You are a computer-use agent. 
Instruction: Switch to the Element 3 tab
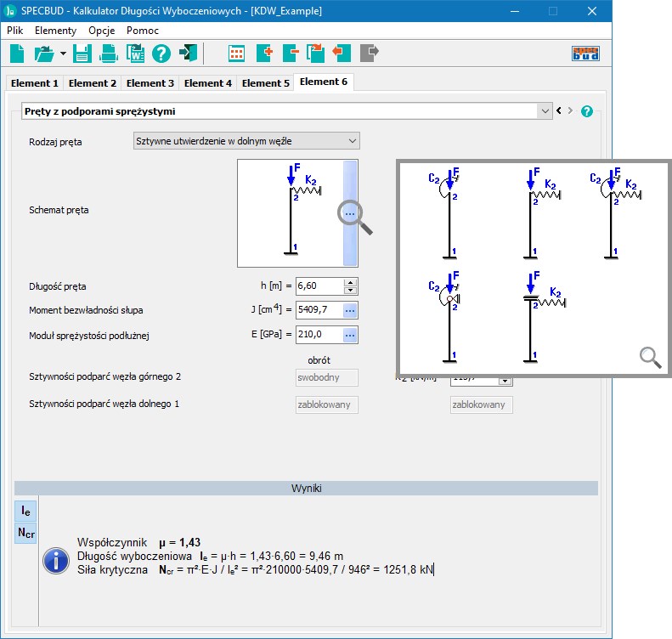[150, 83]
